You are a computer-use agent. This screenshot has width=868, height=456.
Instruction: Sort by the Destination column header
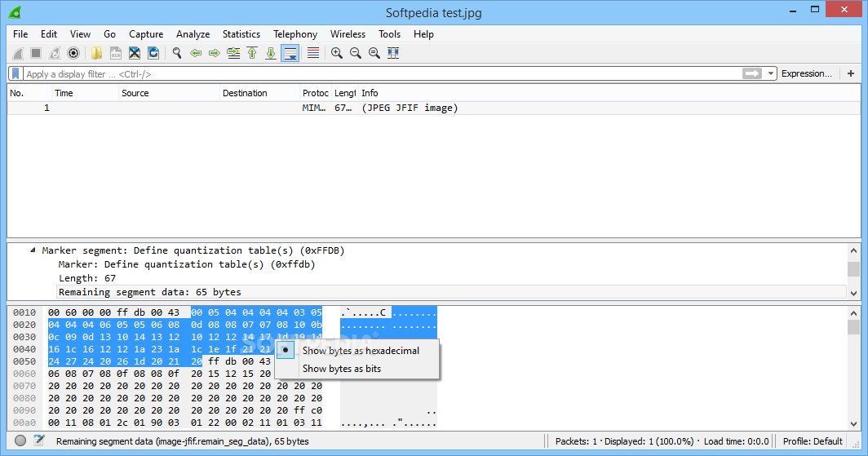pos(259,93)
